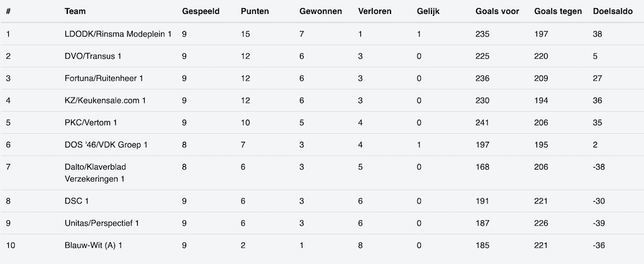The width and height of the screenshot is (644, 264).
Task: Click the Punten column header
Action: [255, 12]
